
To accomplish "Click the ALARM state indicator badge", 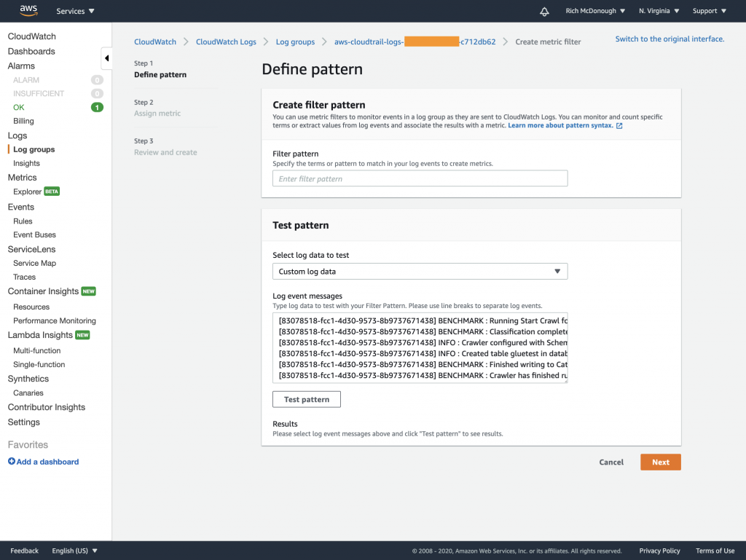I will click(95, 79).
